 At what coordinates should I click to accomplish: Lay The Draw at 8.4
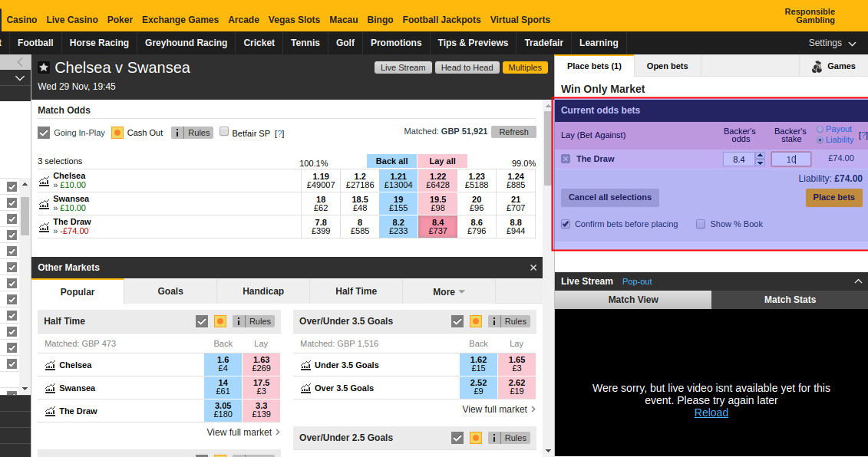coord(438,227)
